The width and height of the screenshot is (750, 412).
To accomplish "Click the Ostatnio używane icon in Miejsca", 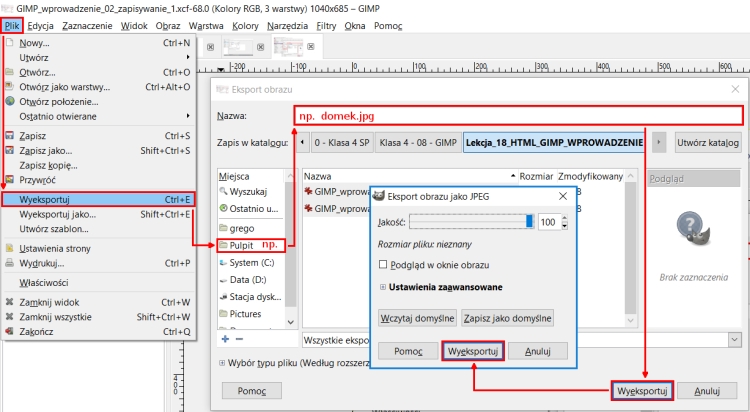I will coord(223,208).
